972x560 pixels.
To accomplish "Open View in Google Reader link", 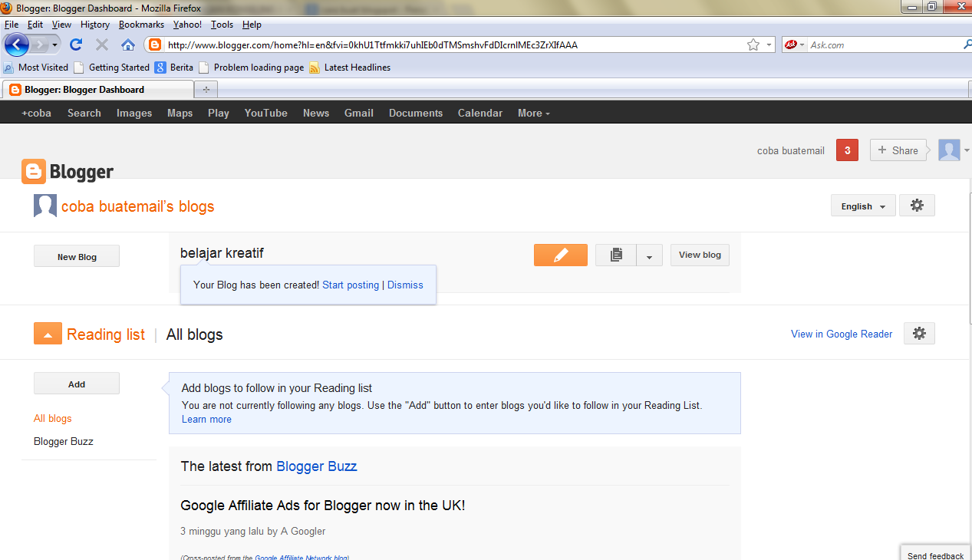I will [842, 334].
